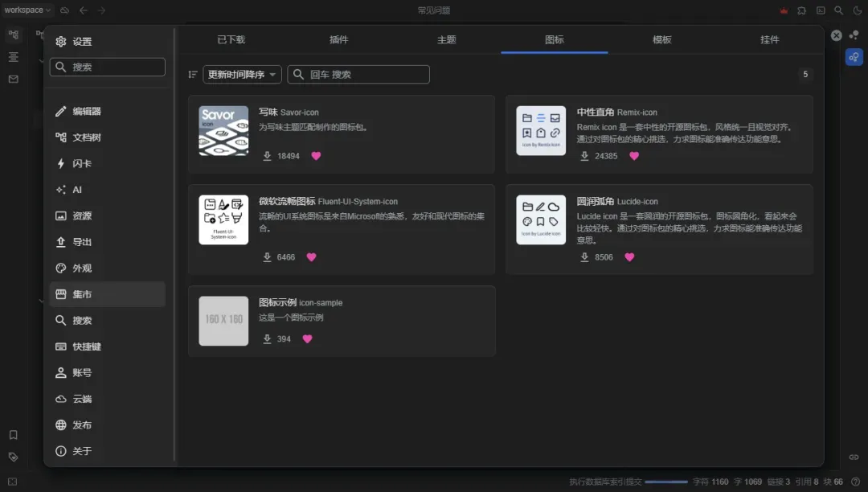Viewport: 868px width, 492px height.
Task: Click the heart icon on Lucide-icon card
Action: (629, 257)
